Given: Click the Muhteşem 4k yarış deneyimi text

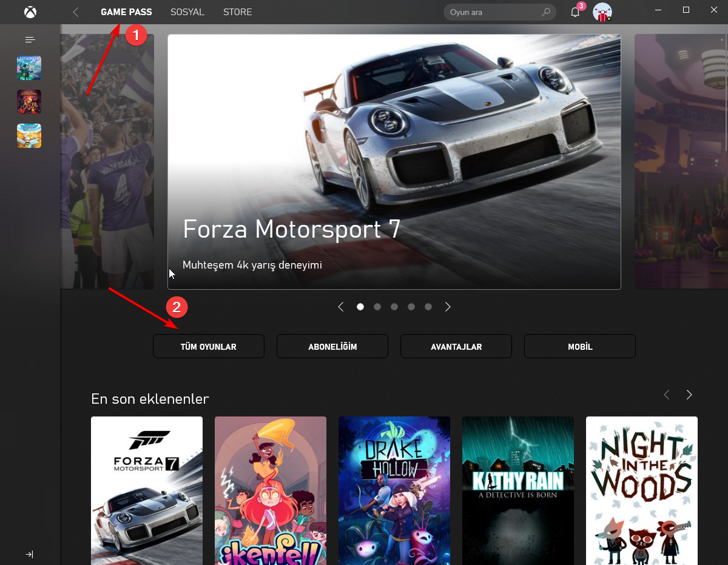Looking at the screenshot, I should [x=252, y=265].
